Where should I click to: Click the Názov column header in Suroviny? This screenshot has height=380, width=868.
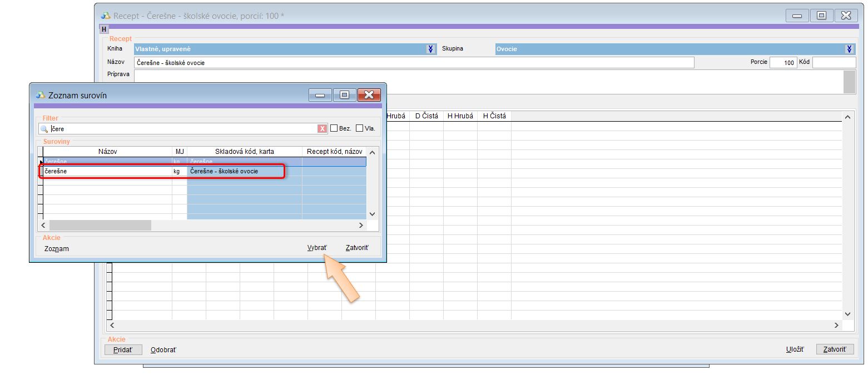tap(107, 152)
